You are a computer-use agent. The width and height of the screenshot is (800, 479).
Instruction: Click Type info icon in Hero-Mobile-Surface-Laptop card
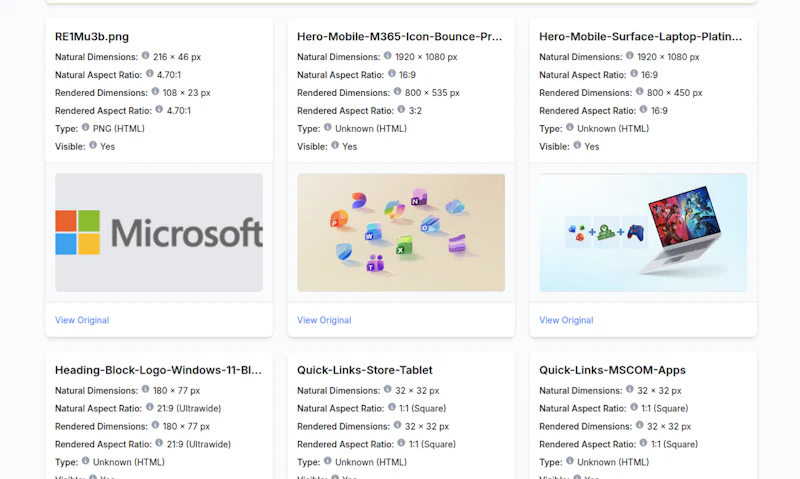(569, 127)
